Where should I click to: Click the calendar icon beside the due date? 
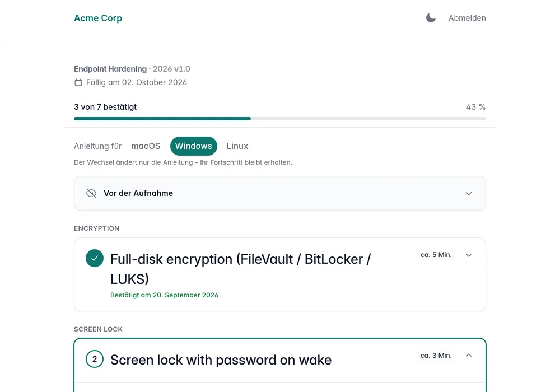(x=78, y=82)
